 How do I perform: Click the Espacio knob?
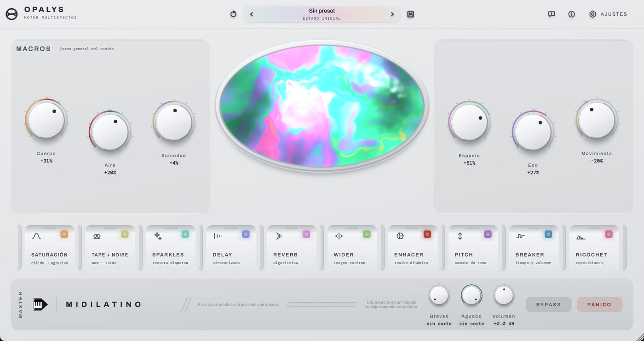[x=469, y=122]
